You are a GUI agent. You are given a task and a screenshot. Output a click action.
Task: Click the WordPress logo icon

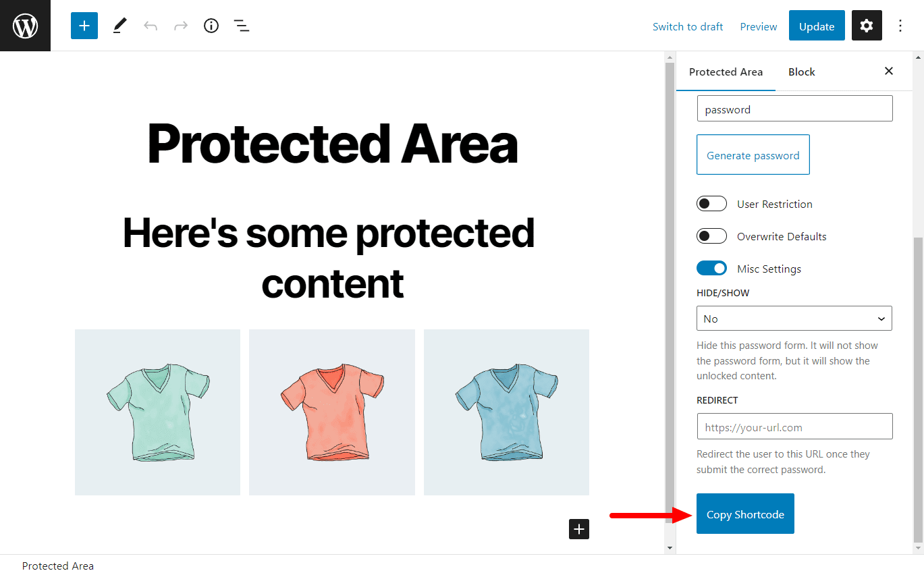25,25
